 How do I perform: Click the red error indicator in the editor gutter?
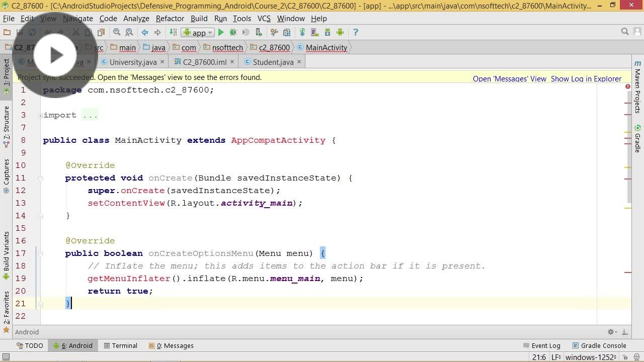[x=628, y=87]
